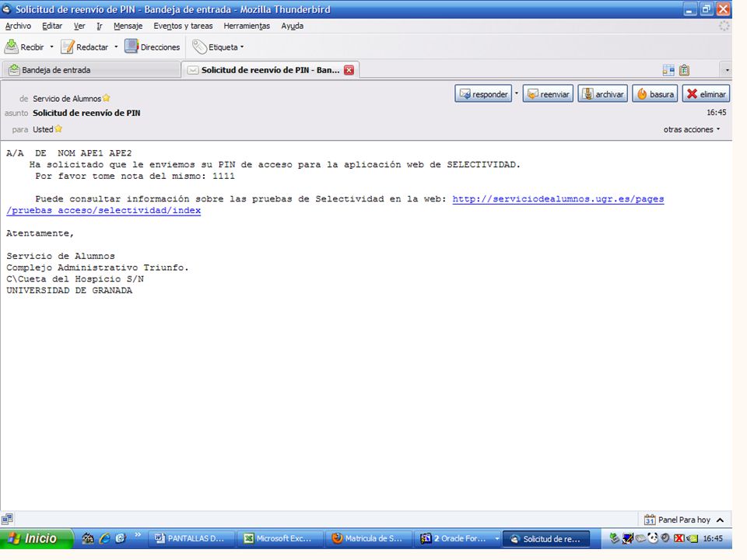Launch Internet Explorer from quick launch
Image resolution: width=747 pixels, height=560 pixels.
pyautogui.click(x=104, y=538)
